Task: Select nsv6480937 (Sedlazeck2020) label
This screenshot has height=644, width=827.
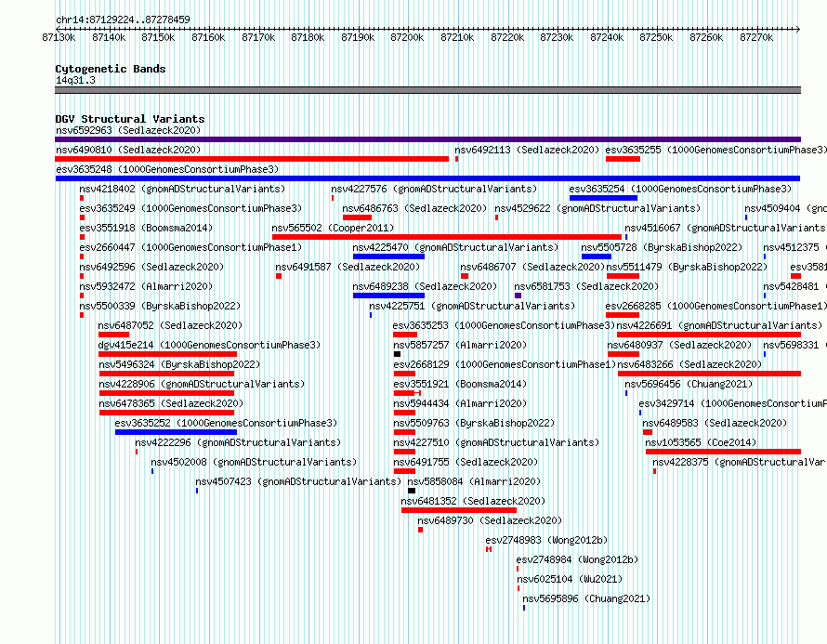Action: pos(679,345)
